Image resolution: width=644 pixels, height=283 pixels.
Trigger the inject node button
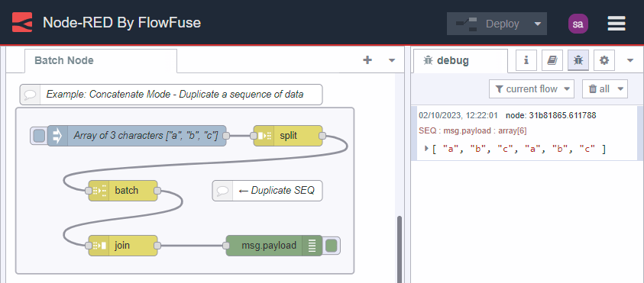point(39,136)
